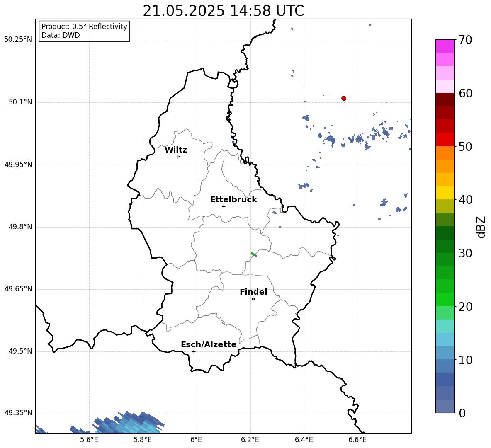Click the 50.1°N latitude label

20,102
